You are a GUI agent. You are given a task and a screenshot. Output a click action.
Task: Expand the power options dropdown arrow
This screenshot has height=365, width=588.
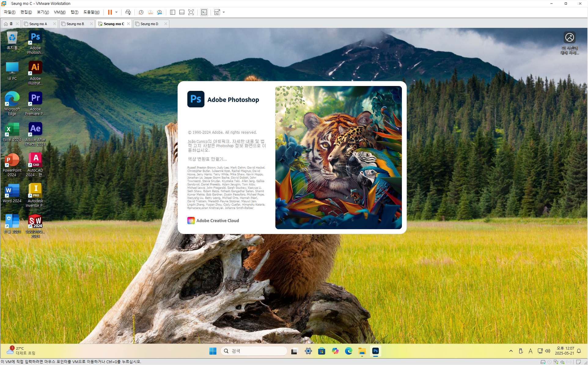[116, 12]
